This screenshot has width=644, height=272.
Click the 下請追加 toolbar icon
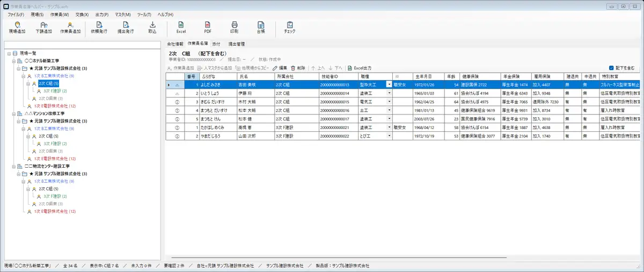pyautogui.click(x=44, y=25)
